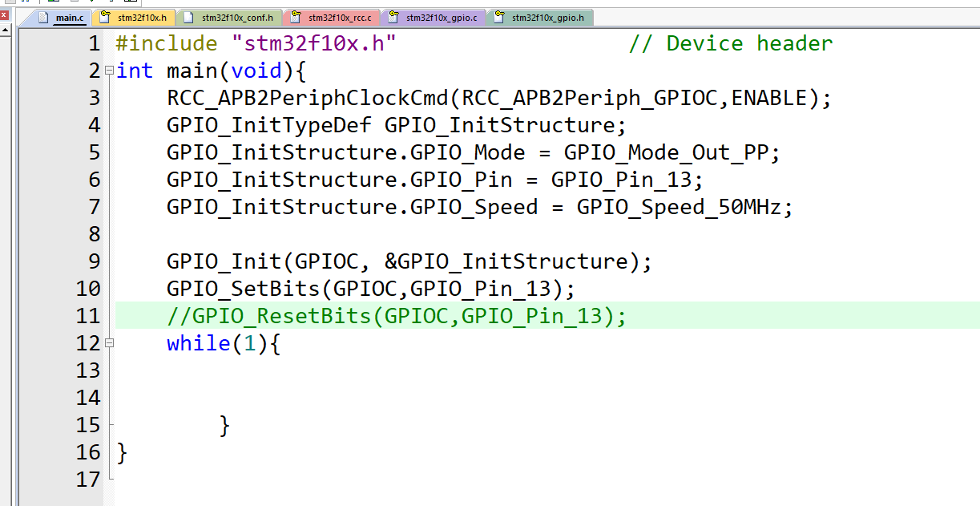
Task: Click the GPIO_InitTypeDef GPIO_InitStructure declaration
Action: click(396, 125)
